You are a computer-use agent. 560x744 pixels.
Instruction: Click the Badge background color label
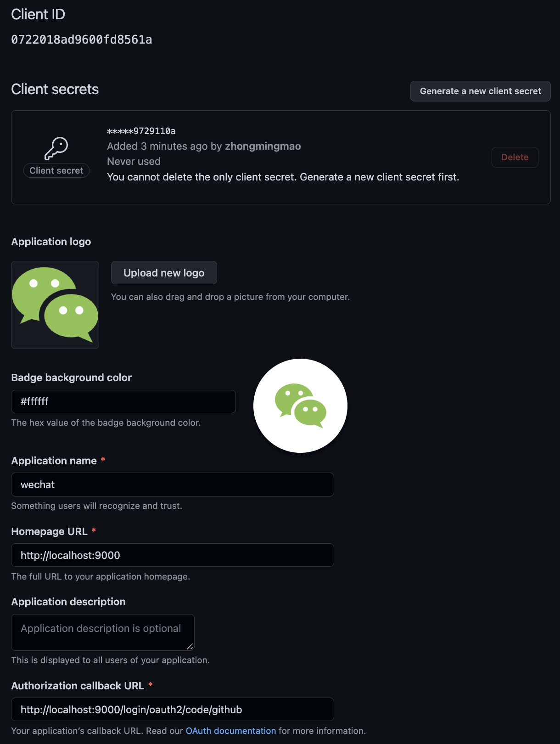click(71, 378)
